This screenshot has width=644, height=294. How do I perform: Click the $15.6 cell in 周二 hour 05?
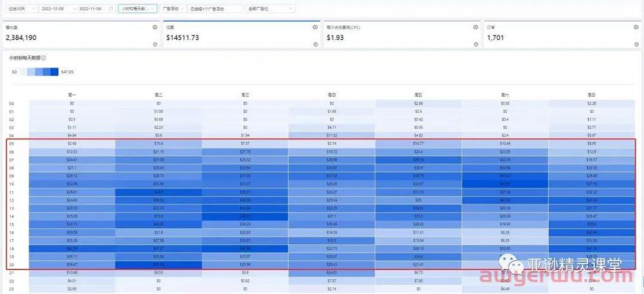158,143
